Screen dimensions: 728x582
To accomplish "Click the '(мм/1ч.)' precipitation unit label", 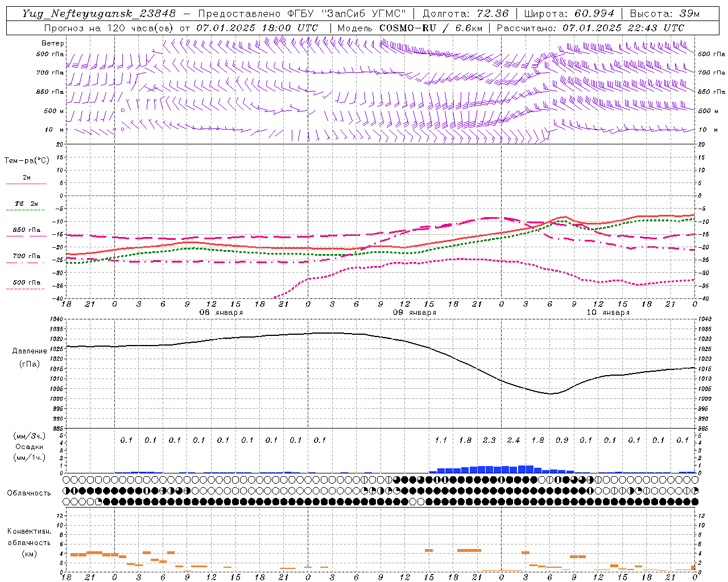I will pyautogui.click(x=29, y=458).
